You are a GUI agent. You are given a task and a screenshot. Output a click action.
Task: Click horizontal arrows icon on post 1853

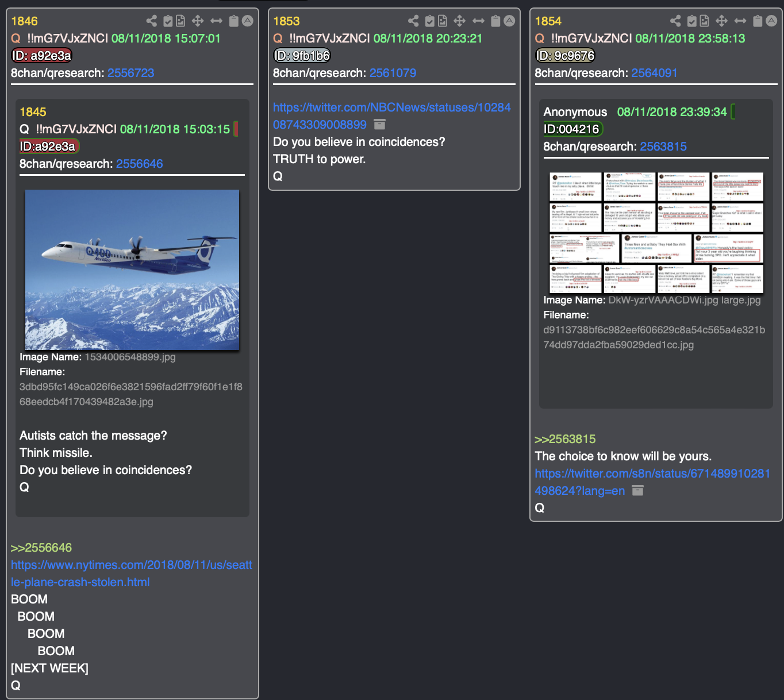[478, 21]
